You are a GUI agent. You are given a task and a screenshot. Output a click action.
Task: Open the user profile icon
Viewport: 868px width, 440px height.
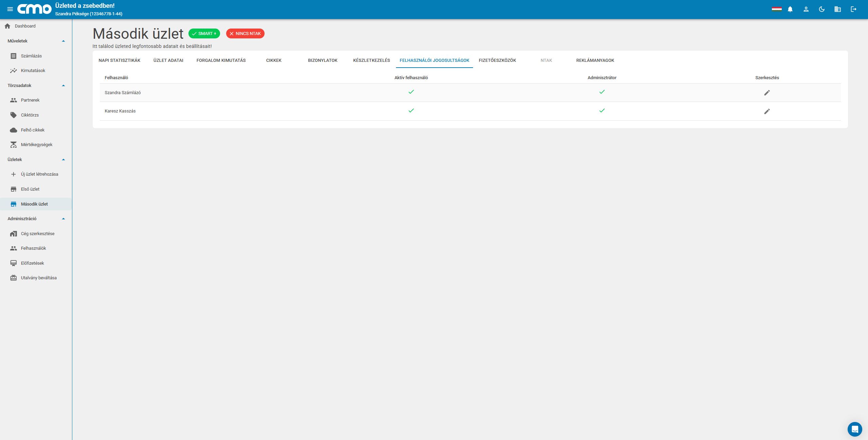(806, 9)
